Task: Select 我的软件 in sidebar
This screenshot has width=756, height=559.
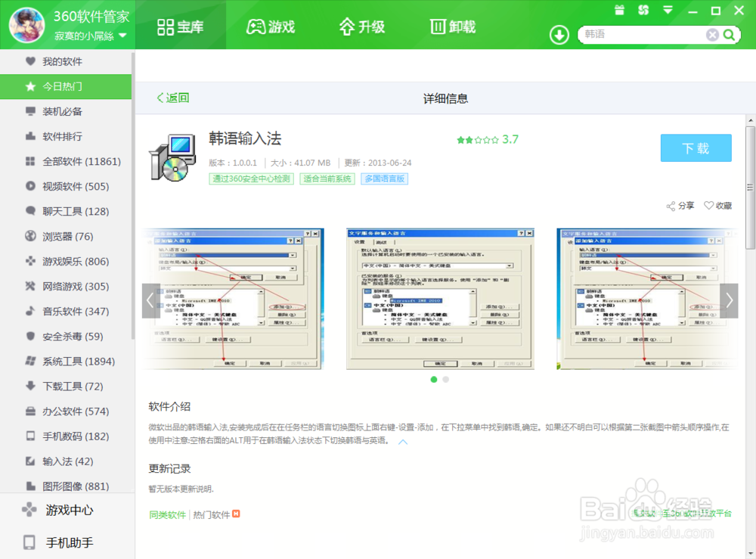Action: tap(66, 61)
